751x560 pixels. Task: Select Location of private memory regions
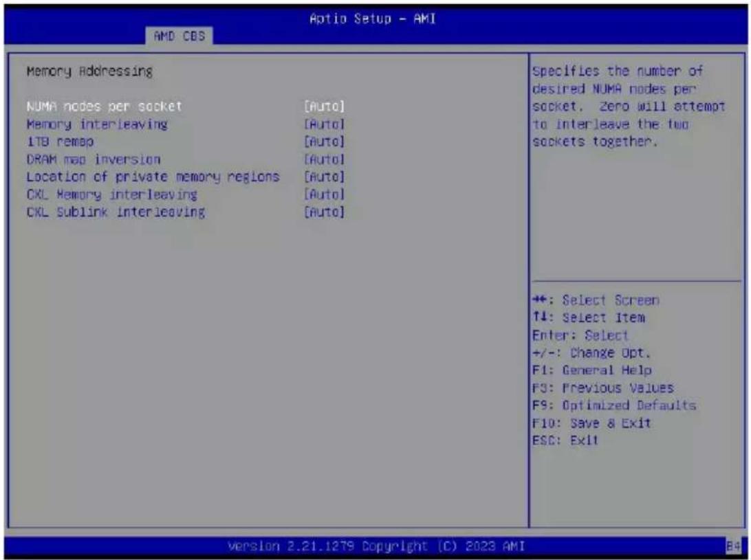tap(153, 177)
